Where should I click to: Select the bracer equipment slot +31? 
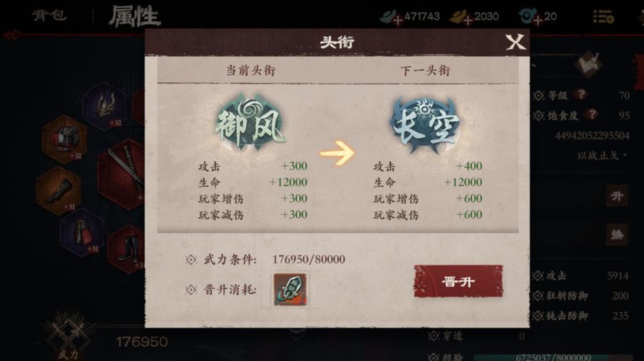pos(59,191)
